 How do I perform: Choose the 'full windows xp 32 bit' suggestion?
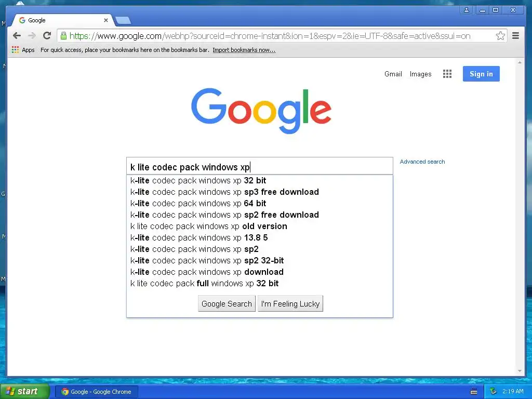[x=260, y=283]
